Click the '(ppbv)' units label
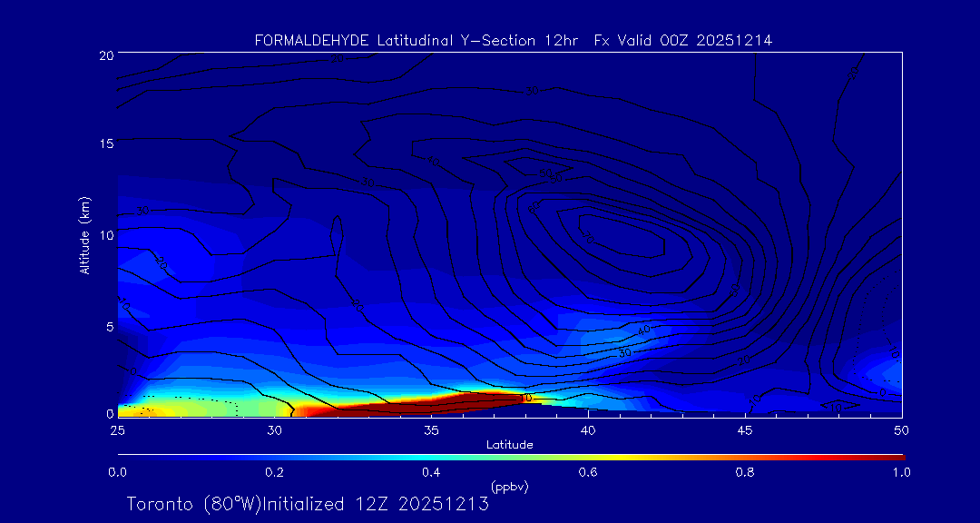The height and width of the screenshot is (523, 980). (x=509, y=486)
